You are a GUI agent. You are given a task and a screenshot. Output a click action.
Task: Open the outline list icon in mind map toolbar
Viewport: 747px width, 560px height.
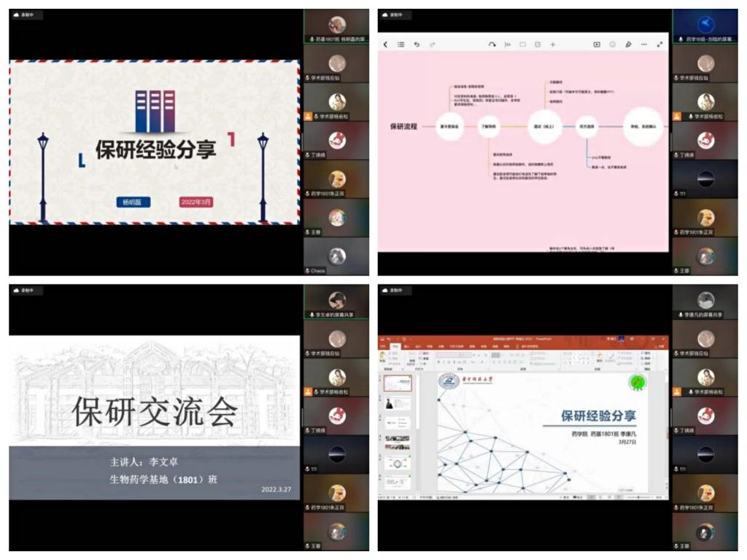coord(400,44)
